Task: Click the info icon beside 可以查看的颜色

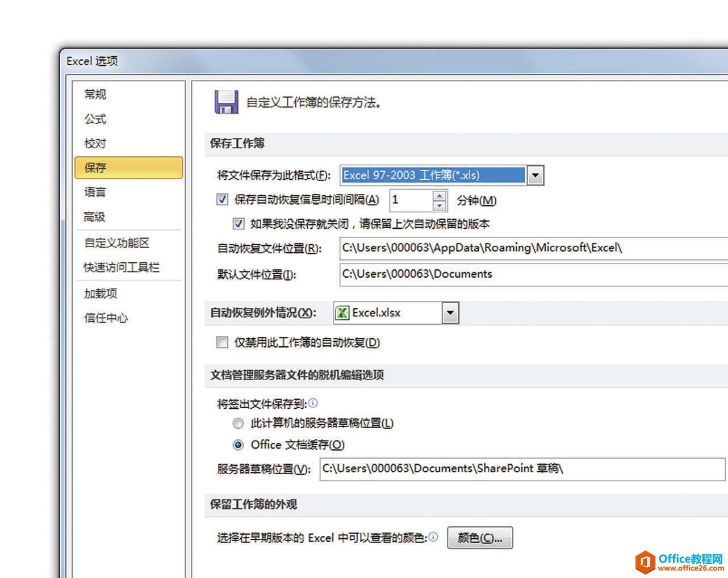Action: pos(433,537)
